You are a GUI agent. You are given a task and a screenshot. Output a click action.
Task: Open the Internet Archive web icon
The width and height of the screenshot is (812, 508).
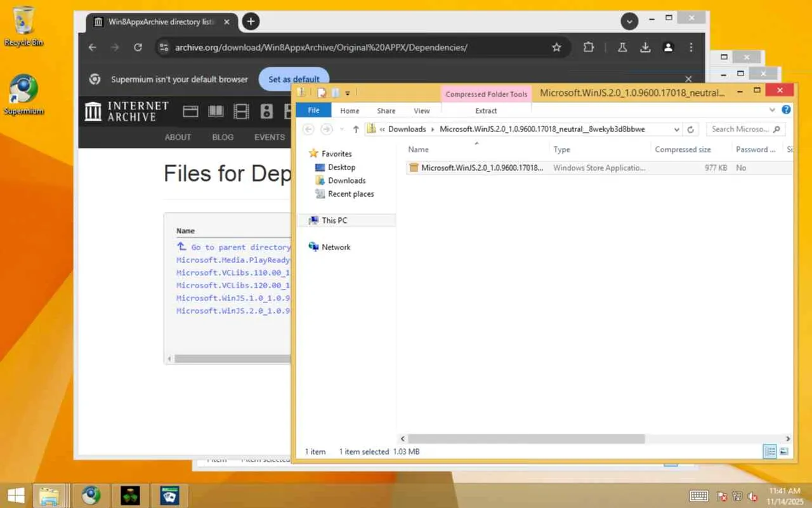point(190,112)
